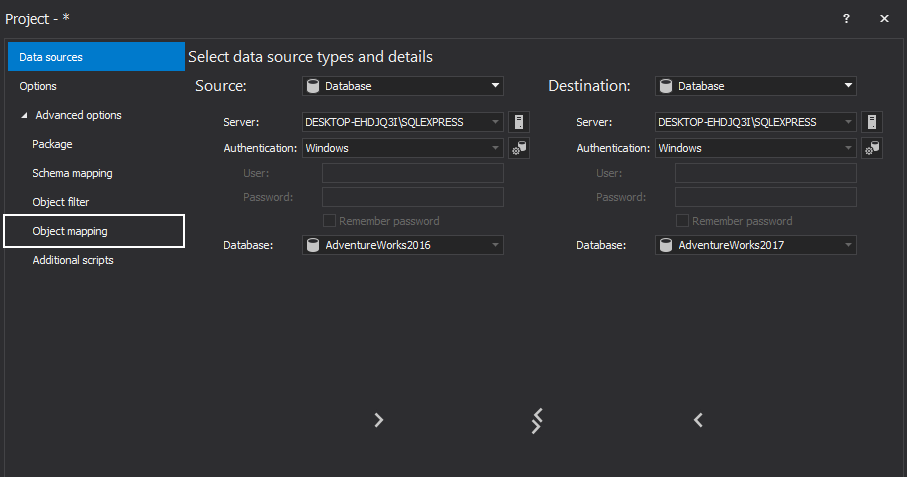Toggle source Remember password checkbox
The height and width of the screenshot is (477, 907).
[x=329, y=221]
